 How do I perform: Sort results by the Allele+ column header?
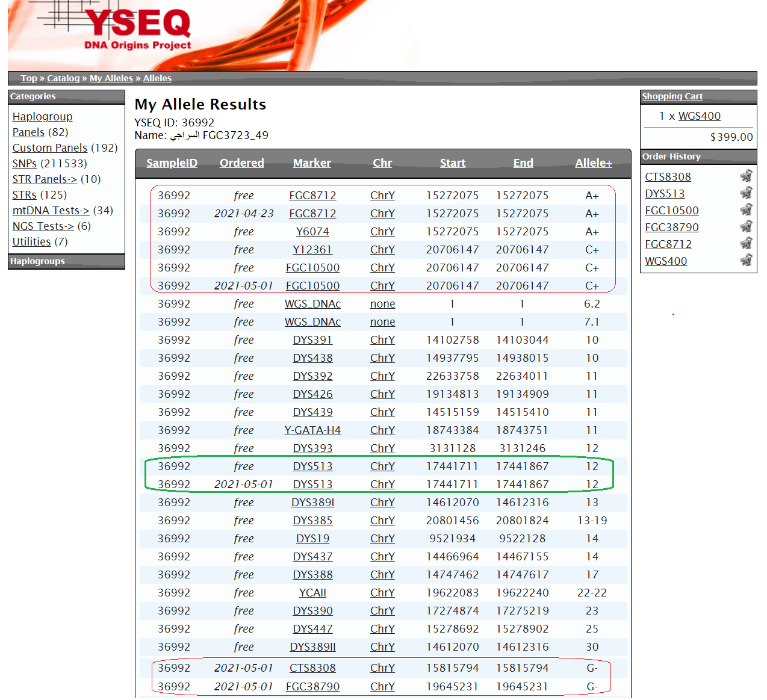593,163
